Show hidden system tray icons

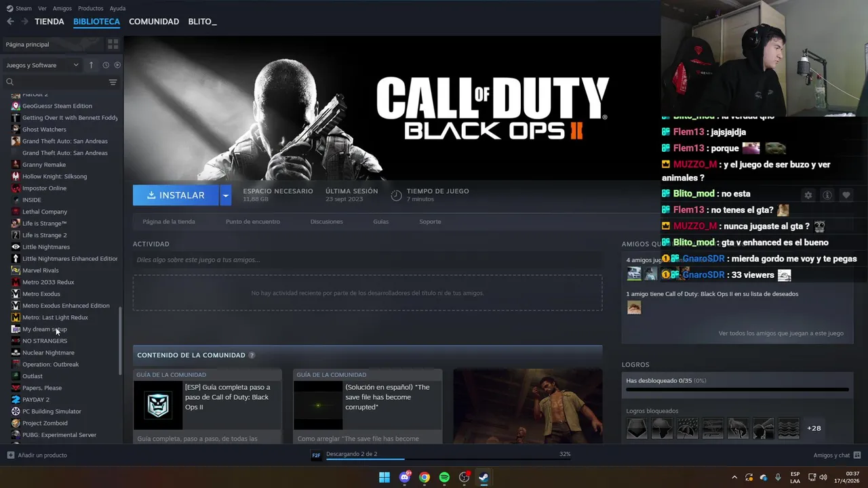pos(734,477)
